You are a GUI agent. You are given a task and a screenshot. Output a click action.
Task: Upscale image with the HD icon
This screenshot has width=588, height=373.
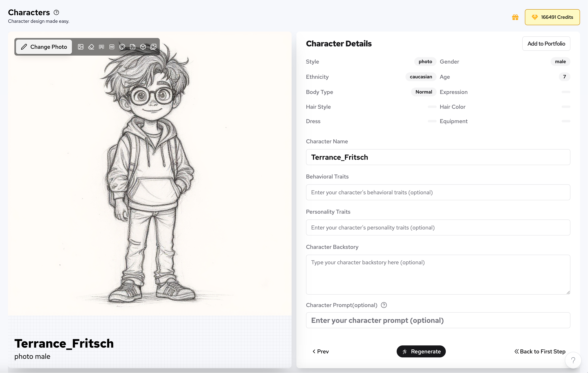pyautogui.click(x=112, y=47)
